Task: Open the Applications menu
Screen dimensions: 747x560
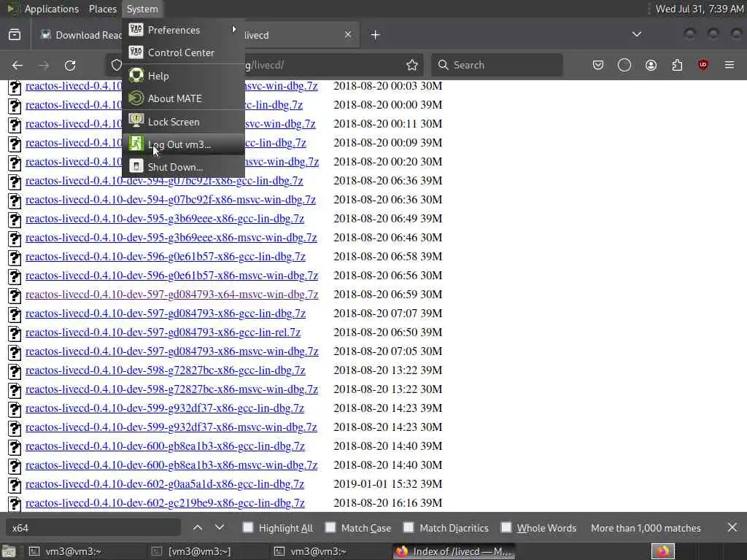Action: tap(52, 9)
